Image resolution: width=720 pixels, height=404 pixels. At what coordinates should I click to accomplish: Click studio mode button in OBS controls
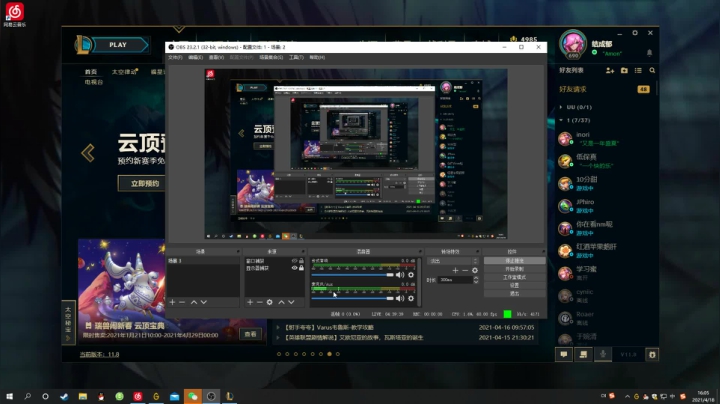514,277
